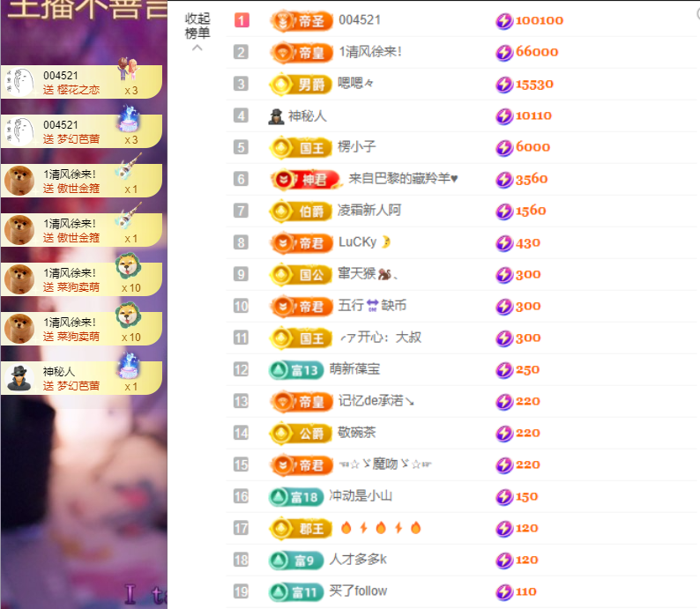Click the 富11 badge beside 买了follow
This screenshot has height=609, width=700.
(296, 592)
